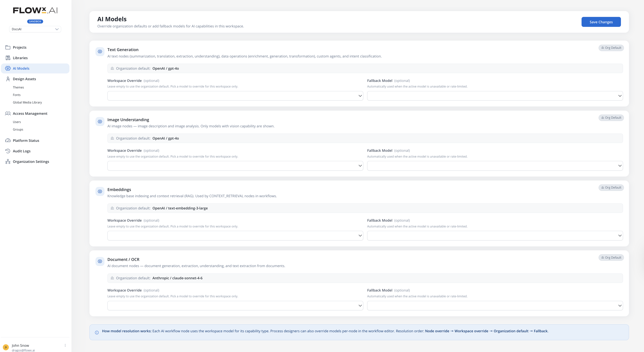The height and width of the screenshot is (352, 644).
Task: Click the JS user avatar
Action: [x=6, y=347]
